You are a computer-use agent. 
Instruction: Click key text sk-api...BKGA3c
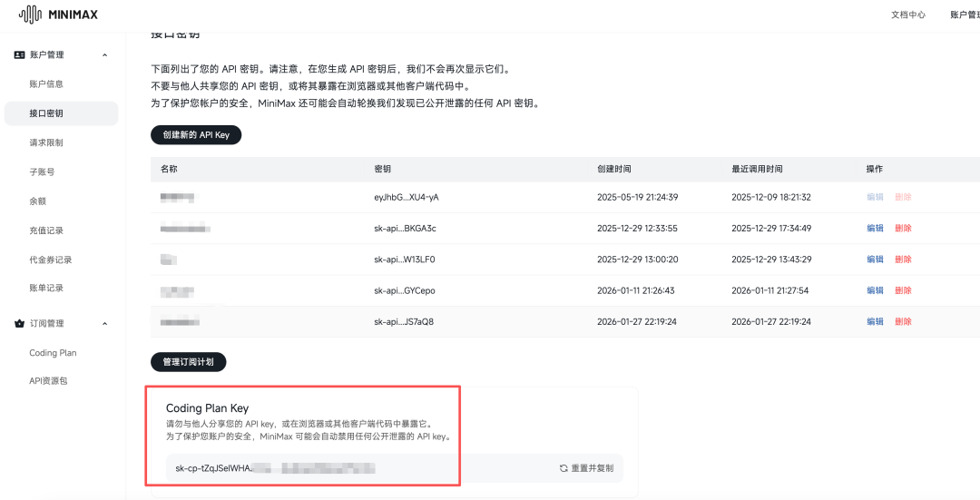[x=405, y=228]
